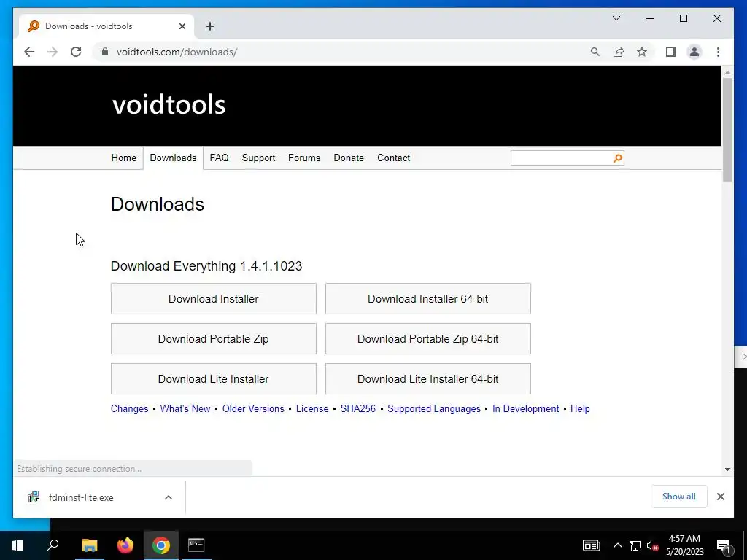Open the Help link
The height and width of the screenshot is (560, 747).
click(x=580, y=408)
